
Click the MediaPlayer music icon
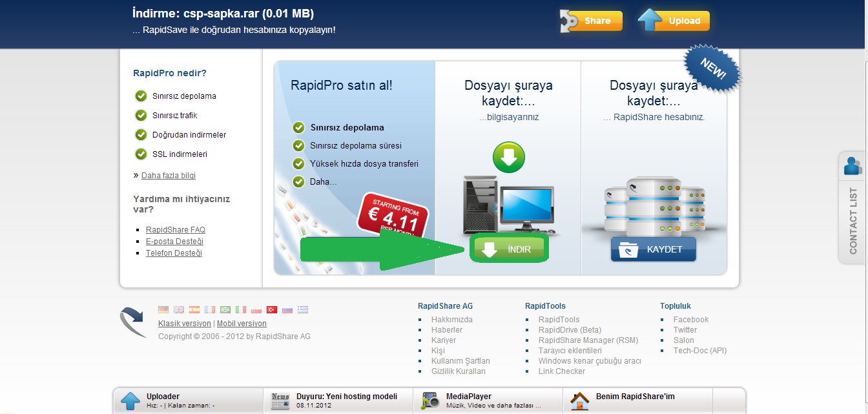coord(431,401)
